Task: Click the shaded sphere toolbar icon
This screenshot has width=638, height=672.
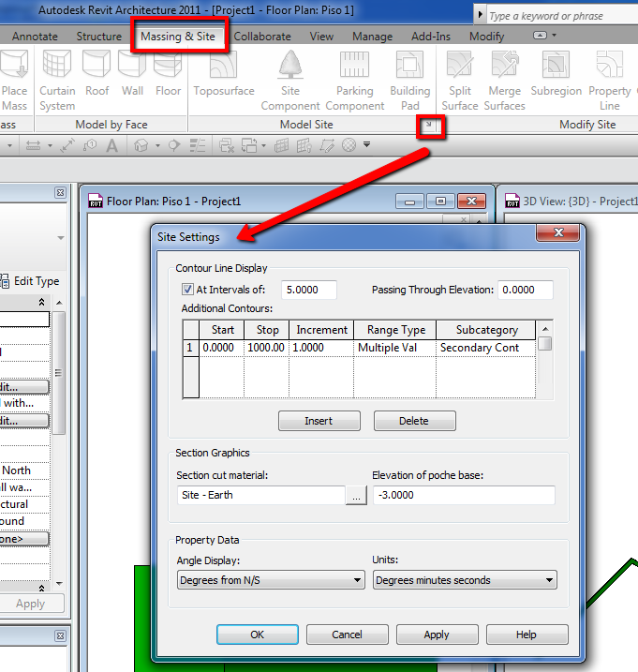Action: click(x=349, y=145)
